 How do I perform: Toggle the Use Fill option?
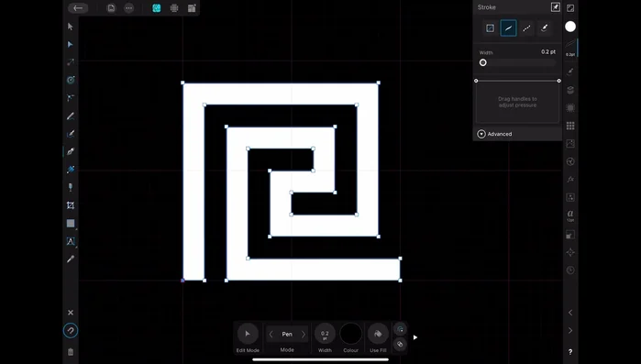pyautogui.click(x=378, y=334)
